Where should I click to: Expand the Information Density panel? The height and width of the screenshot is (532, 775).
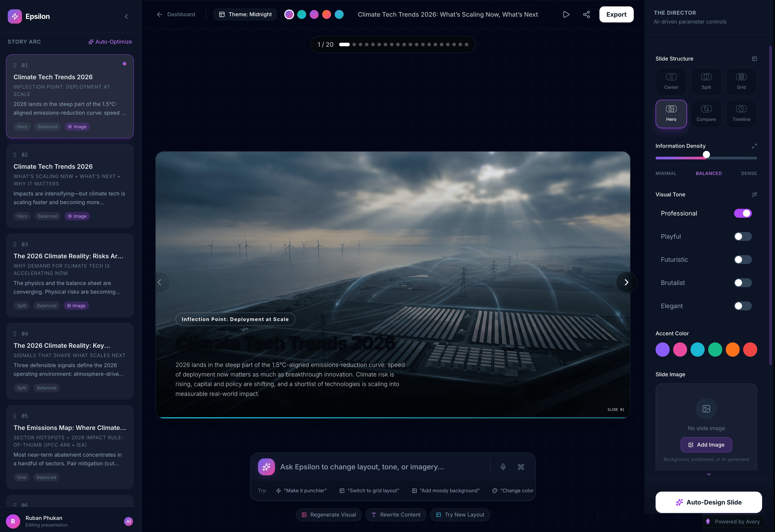pyautogui.click(x=754, y=146)
